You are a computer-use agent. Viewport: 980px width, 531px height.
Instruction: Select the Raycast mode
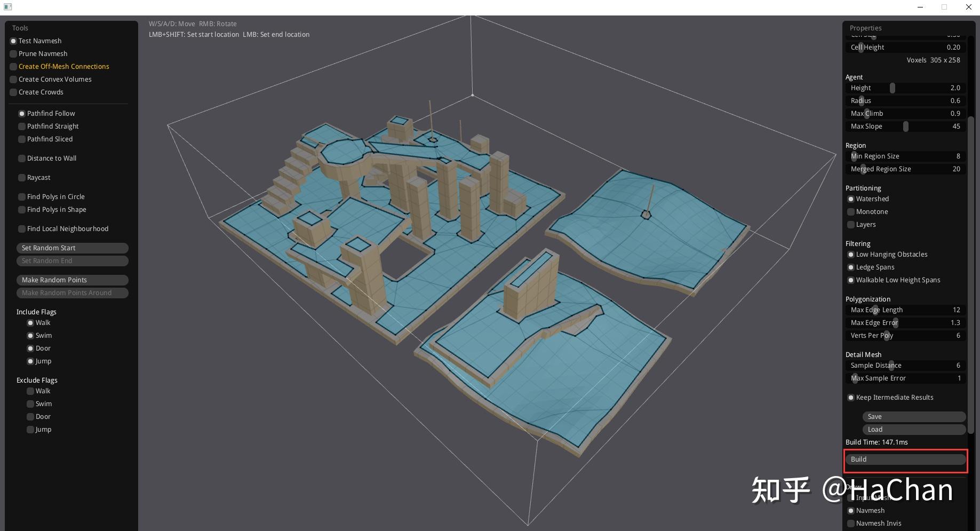click(34, 178)
